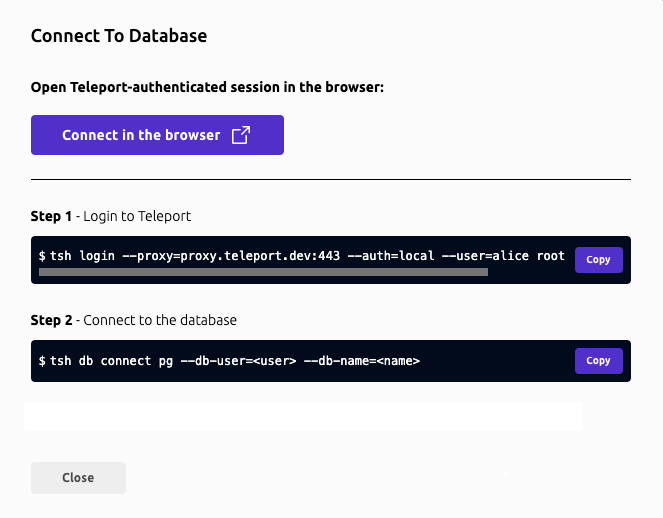Copy the tsh db connect command
Viewport: 663px width, 518px height.
click(598, 361)
